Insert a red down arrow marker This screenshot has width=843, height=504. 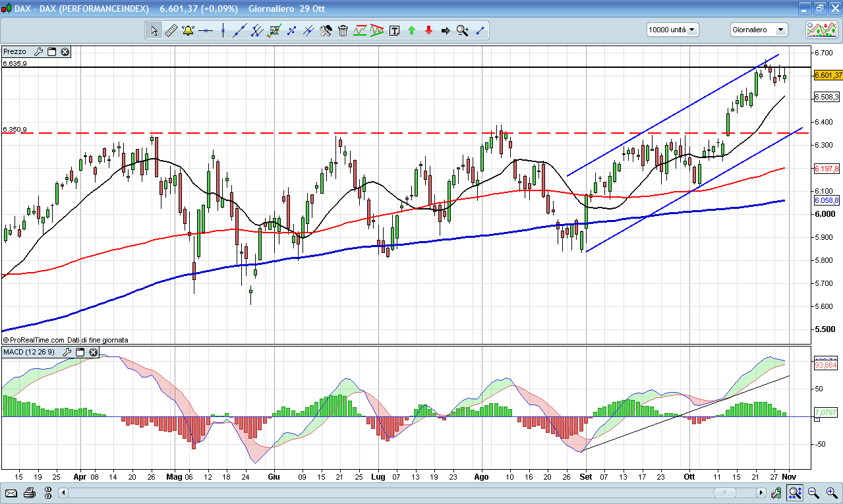(429, 30)
